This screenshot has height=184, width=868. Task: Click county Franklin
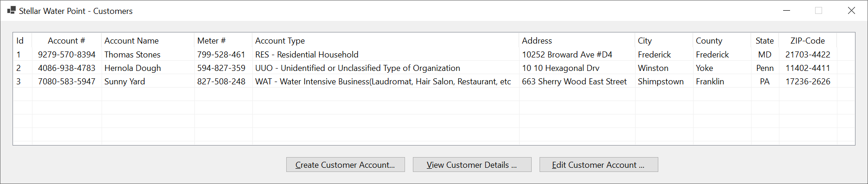710,81
